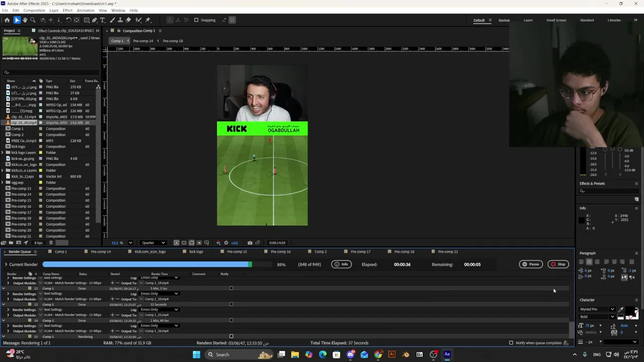Select the Puppet Pin tool

coord(147,20)
